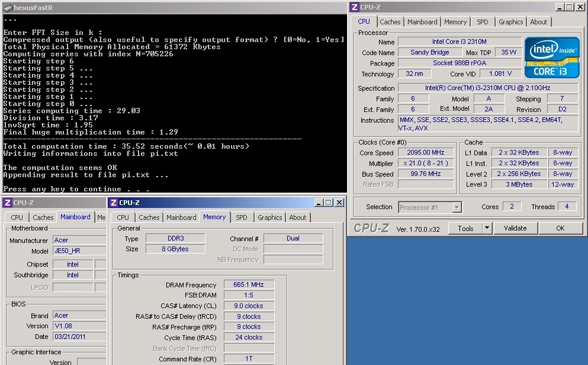Open the Mainboard tab in main CPU-Z window
The height and width of the screenshot is (365, 588).
(x=422, y=22)
